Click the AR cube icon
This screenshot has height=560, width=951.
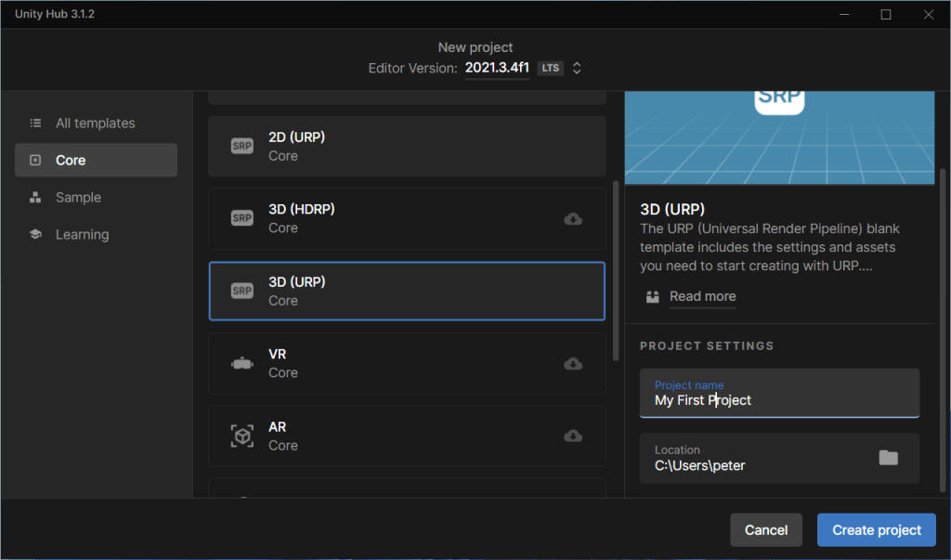coord(241,436)
